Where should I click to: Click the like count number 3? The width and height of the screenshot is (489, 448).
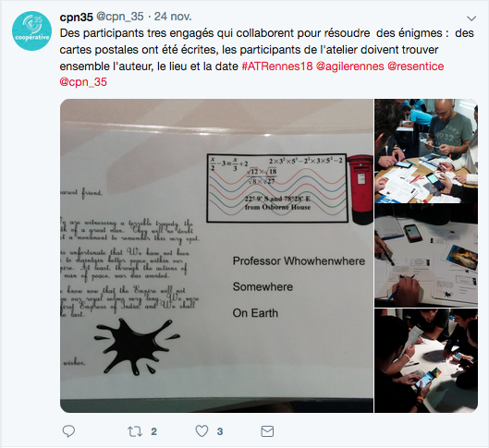[220, 431]
